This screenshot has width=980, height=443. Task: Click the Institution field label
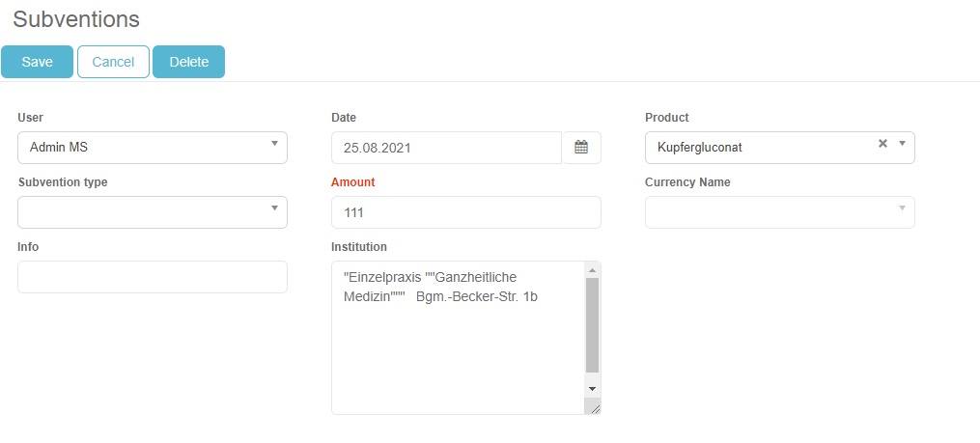coord(359,247)
